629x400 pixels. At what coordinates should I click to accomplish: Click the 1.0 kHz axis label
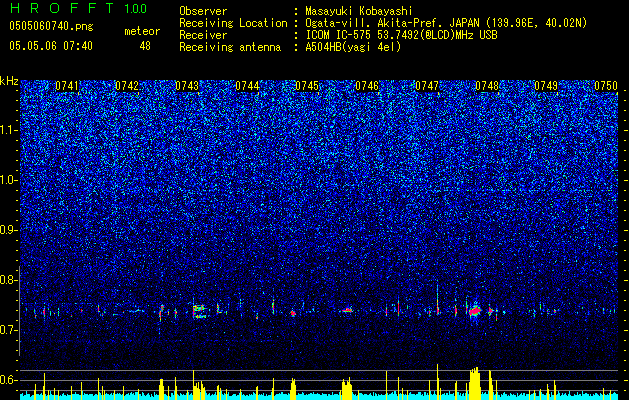pyautogui.click(x=8, y=180)
